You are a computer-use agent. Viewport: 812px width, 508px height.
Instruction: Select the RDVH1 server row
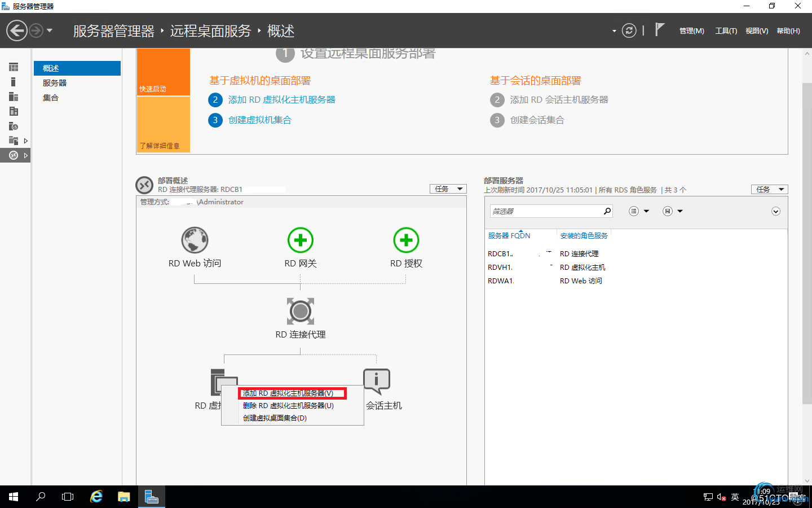click(x=636, y=268)
